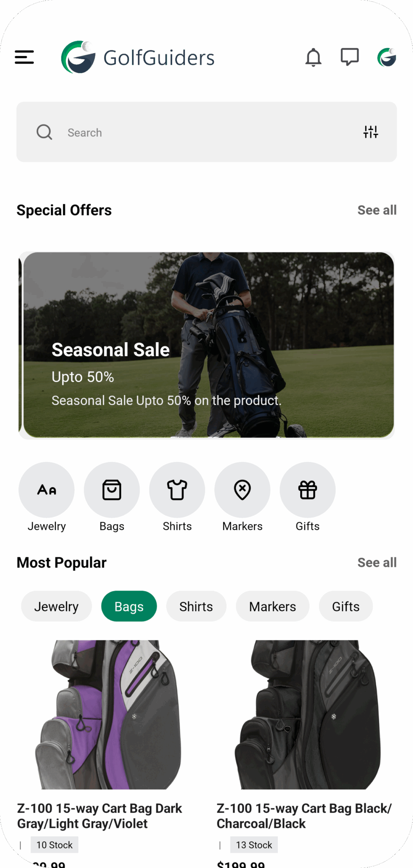See all Most Popular items
This screenshot has width=413, height=868.
[x=377, y=563]
